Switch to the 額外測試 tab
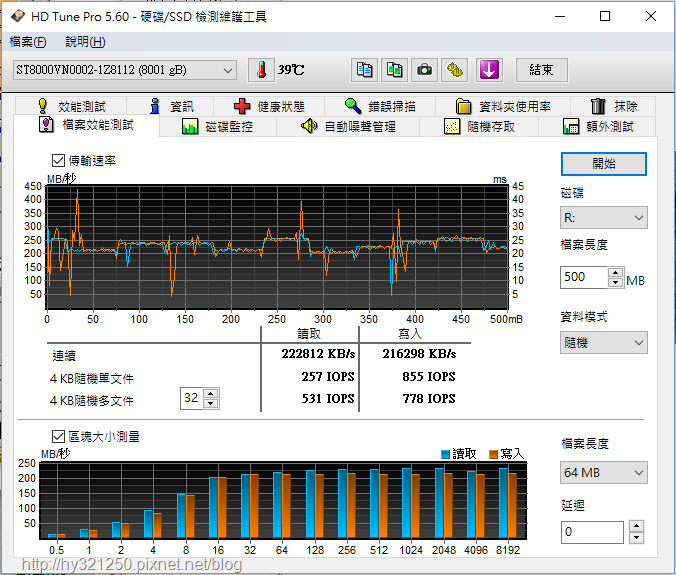Screen dimensions: 676x575 pos(598,127)
